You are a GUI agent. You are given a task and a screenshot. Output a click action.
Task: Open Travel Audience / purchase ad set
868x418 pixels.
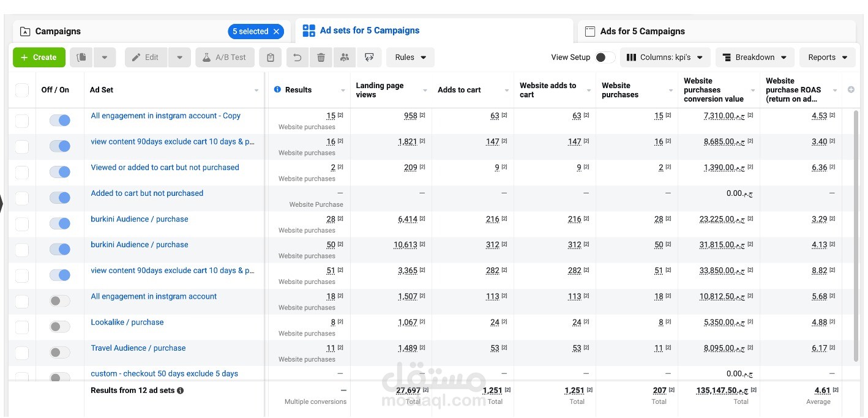[x=138, y=348]
